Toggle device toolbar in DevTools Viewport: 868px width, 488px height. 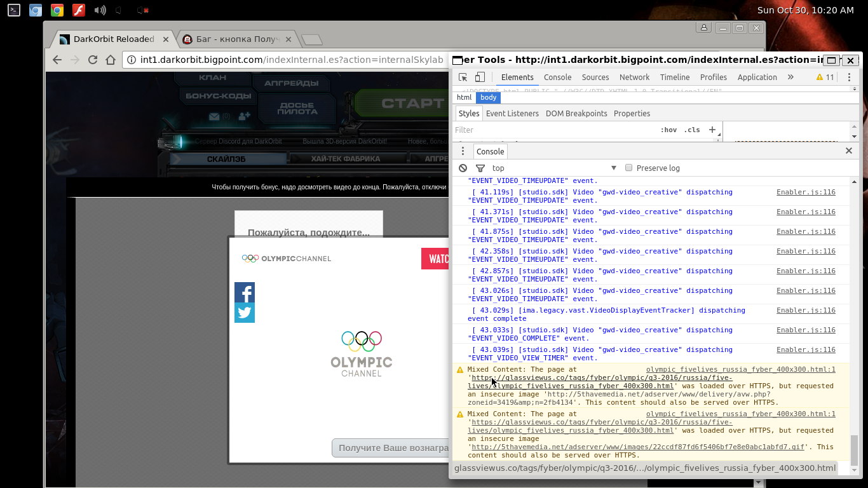tap(480, 77)
